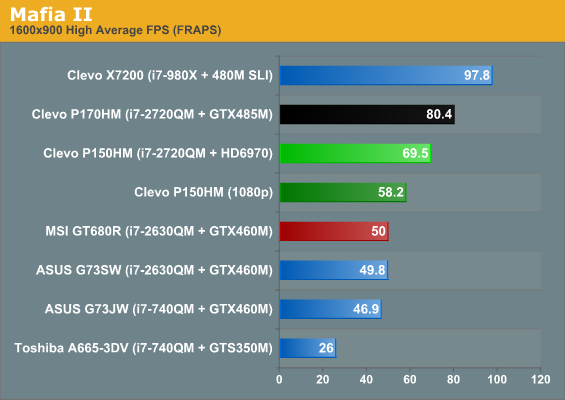Select the 'ASUS G73JW (i7-740QM + GTX460M)' label
The image size is (565, 400).
pyautogui.click(x=159, y=309)
